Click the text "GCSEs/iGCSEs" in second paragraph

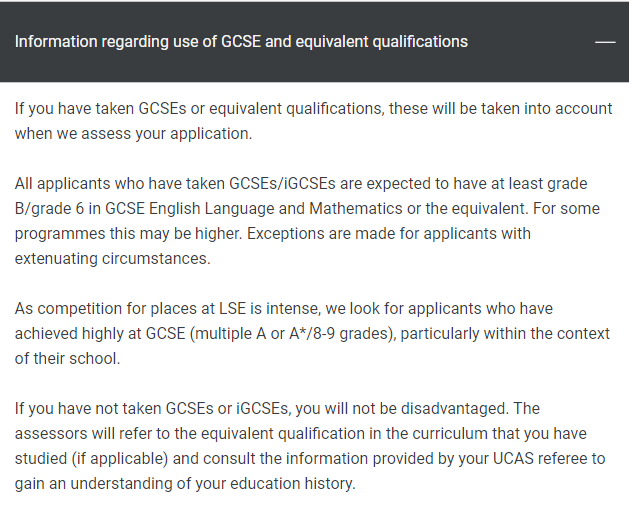pos(282,184)
